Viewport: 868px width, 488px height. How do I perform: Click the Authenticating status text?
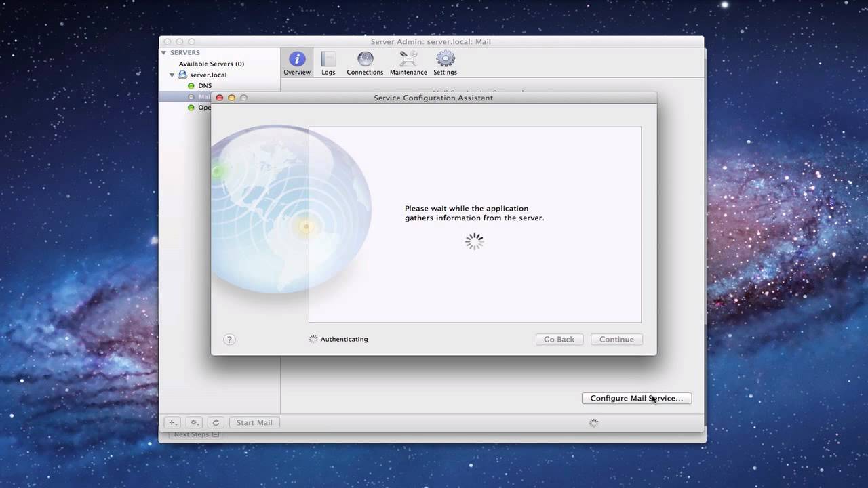pos(344,339)
